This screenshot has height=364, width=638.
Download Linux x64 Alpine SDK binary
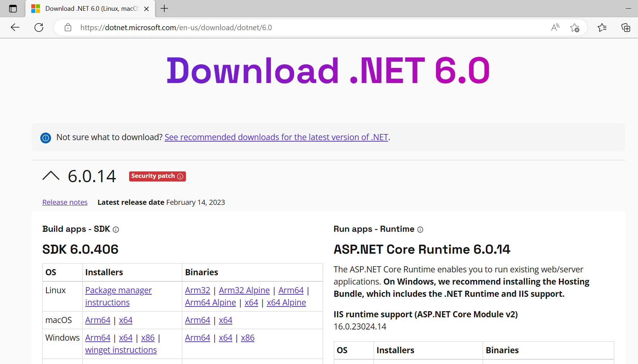tap(286, 303)
